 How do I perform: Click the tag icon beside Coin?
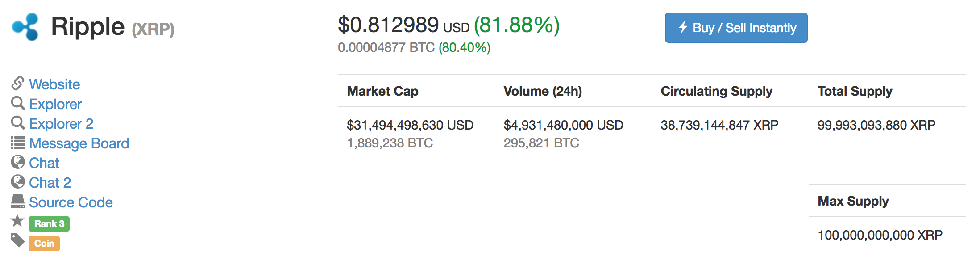pos(18,241)
